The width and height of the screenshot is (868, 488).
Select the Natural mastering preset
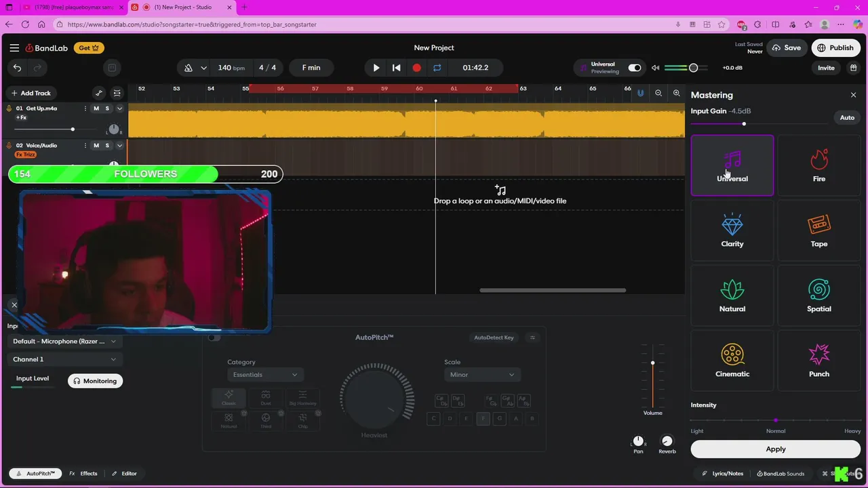(x=732, y=296)
